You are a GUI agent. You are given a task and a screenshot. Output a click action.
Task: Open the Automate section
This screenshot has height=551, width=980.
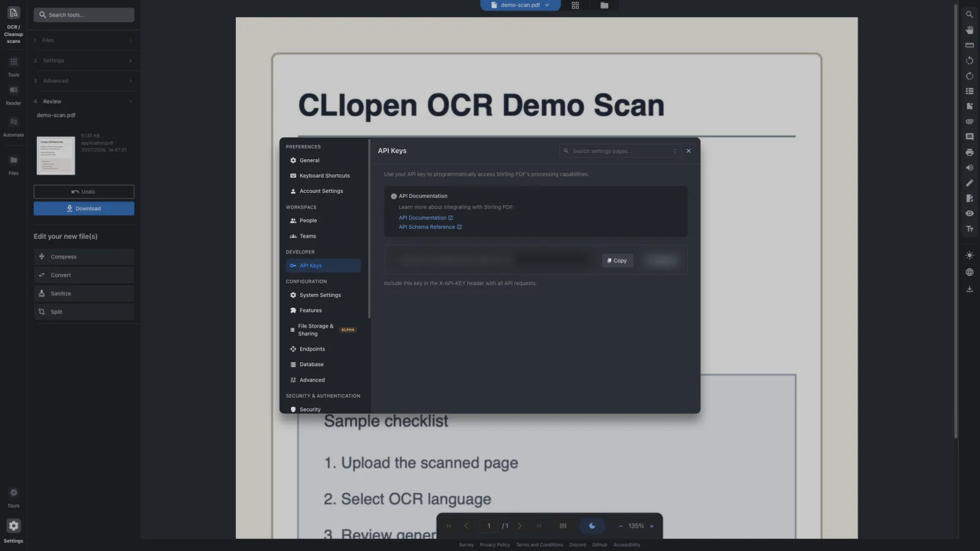pyautogui.click(x=13, y=127)
